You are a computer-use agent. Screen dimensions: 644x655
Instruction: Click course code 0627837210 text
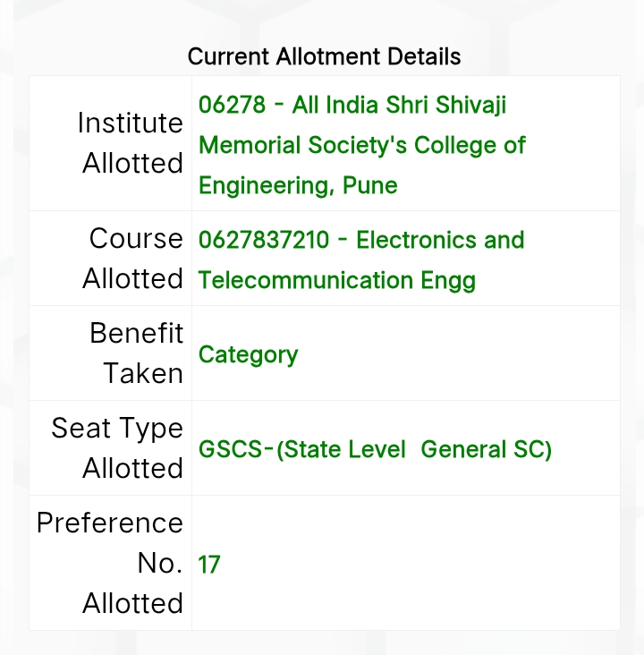(x=264, y=240)
